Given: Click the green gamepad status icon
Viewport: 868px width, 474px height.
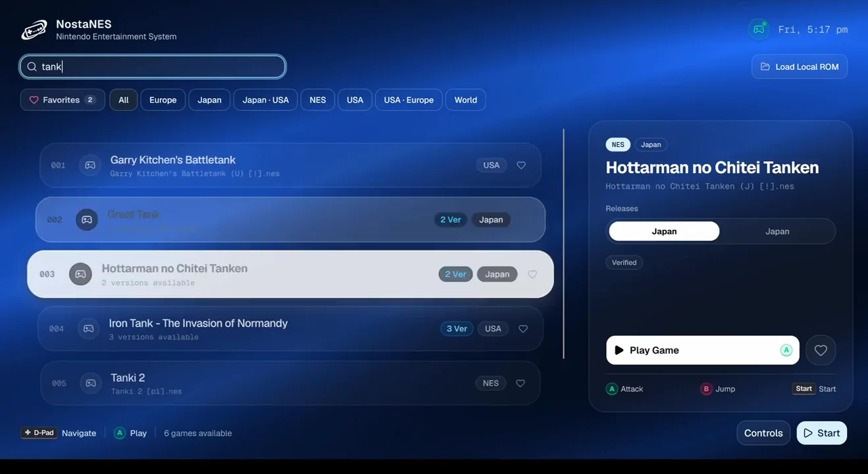Looking at the screenshot, I should pyautogui.click(x=759, y=30).
